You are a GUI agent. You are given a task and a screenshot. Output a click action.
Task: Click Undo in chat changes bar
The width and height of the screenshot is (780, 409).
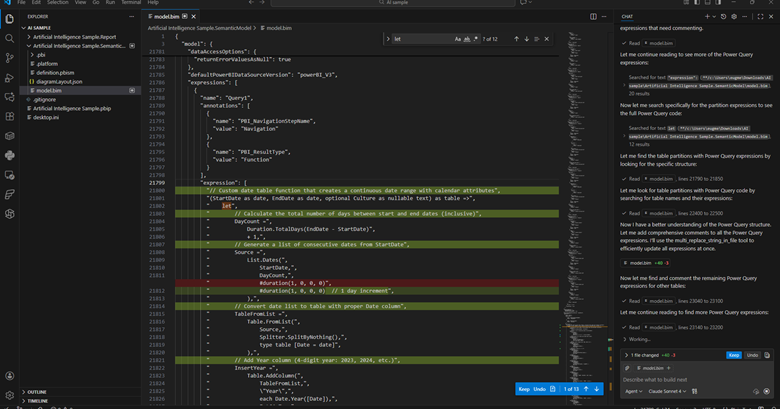pos(752,355)
